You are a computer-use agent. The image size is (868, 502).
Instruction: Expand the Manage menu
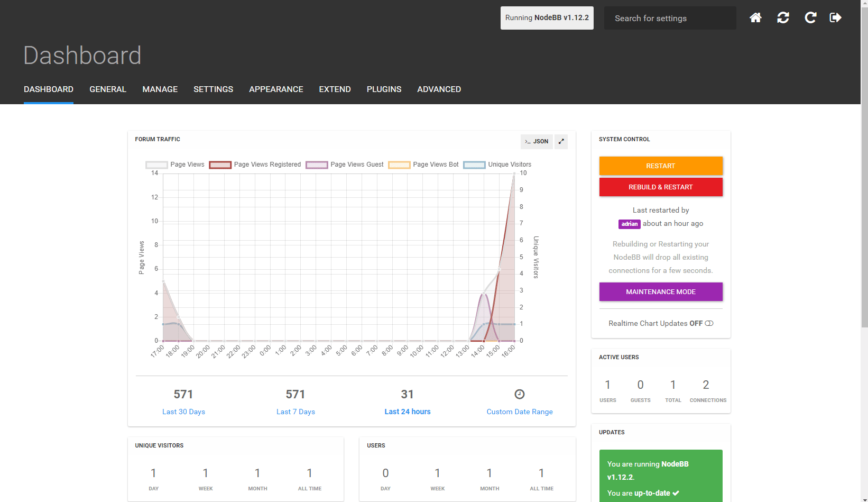pos(160,89)
